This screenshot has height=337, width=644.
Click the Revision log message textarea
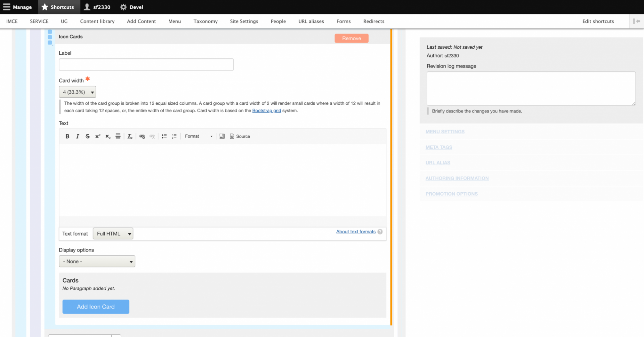pyautogui.click(x=531, y=88)
